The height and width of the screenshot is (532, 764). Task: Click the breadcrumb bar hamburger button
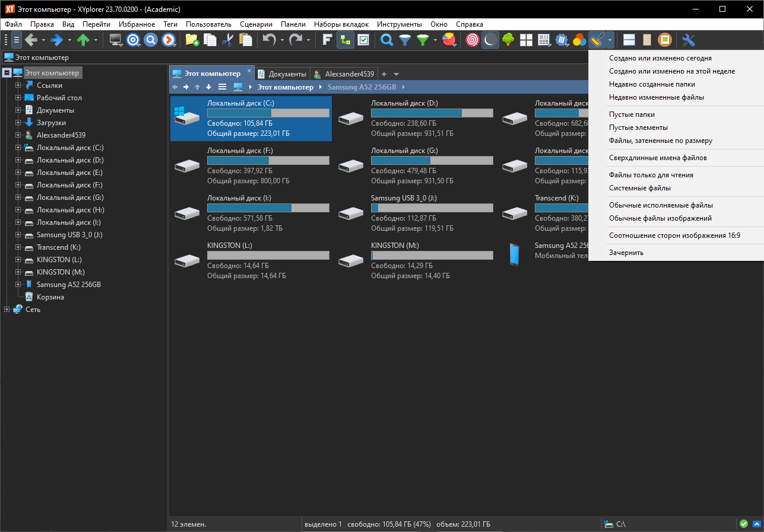[x=223, y=87]
